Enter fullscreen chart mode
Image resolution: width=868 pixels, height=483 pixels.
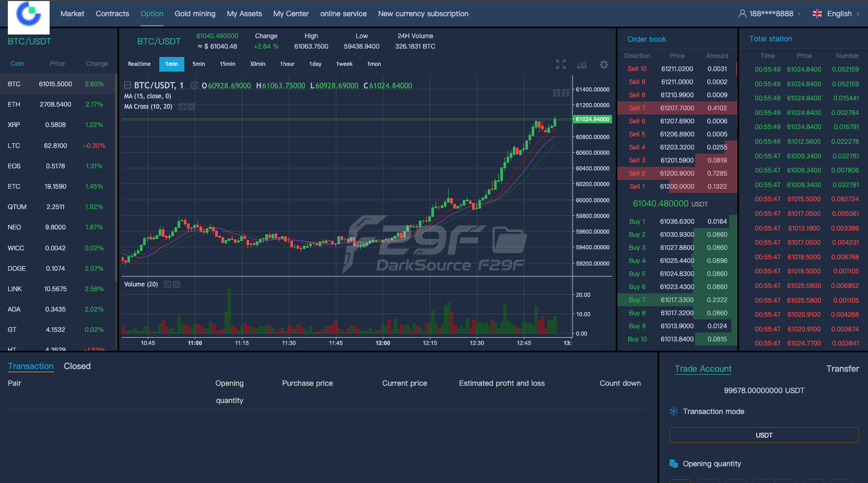point(560,64)
